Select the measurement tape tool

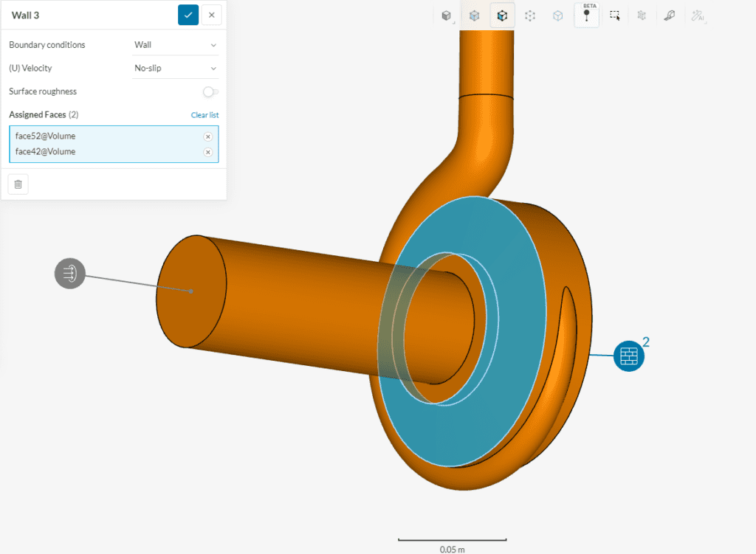(669, 15)
